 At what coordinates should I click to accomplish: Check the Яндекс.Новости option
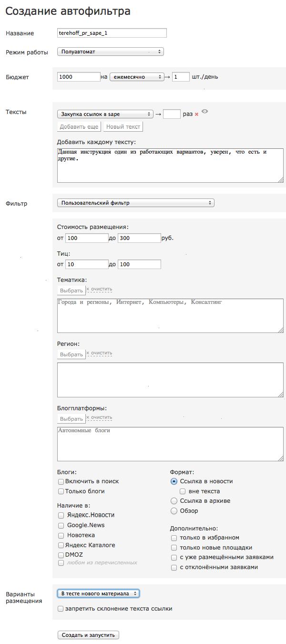point(61,515)
